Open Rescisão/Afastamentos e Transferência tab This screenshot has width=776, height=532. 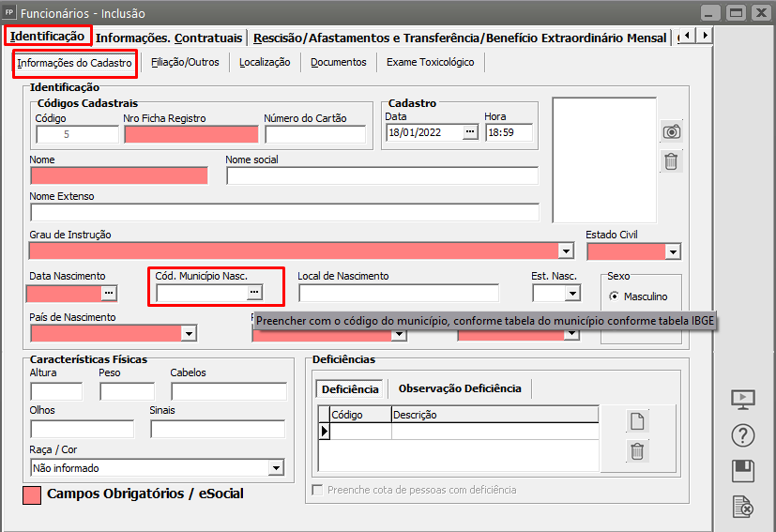[x=460, y=38]
